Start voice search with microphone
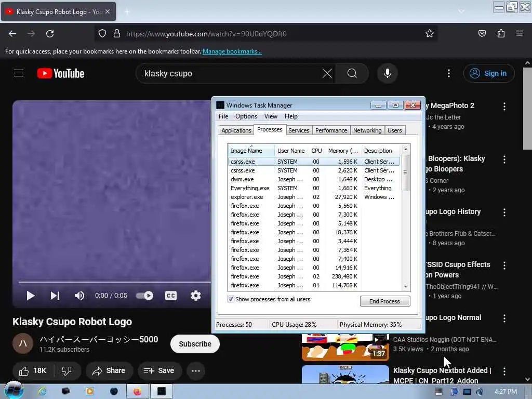Screen dimensions: 532x399 tap(388, 73)
